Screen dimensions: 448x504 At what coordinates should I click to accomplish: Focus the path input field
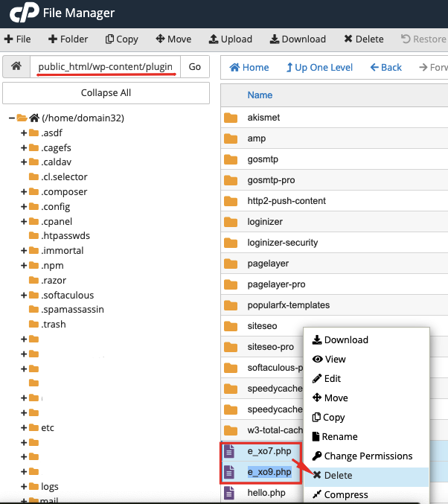(x=105, y=66)
